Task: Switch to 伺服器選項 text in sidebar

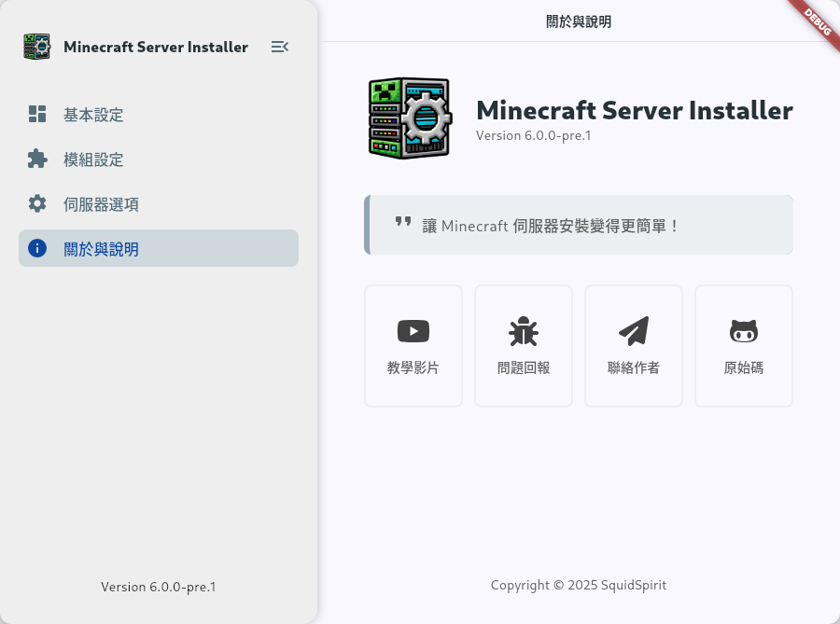Action: (x=101, y=204)
